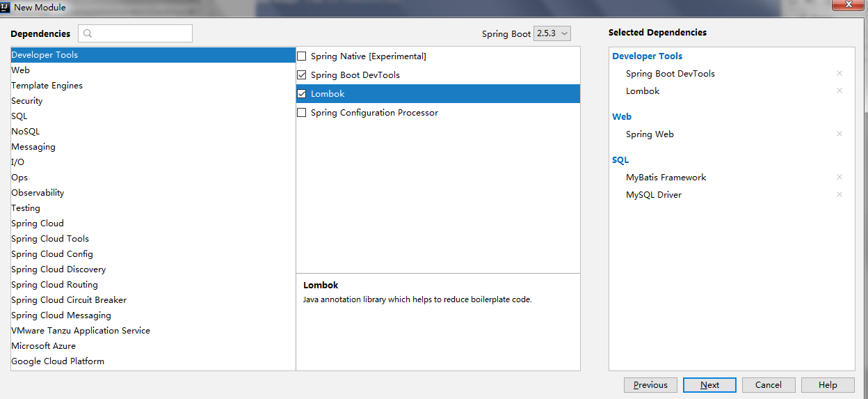The image size is (868, 399).
Task: Click the search magnifier icon in the dependencies filter
Action: tap(88, 33)
